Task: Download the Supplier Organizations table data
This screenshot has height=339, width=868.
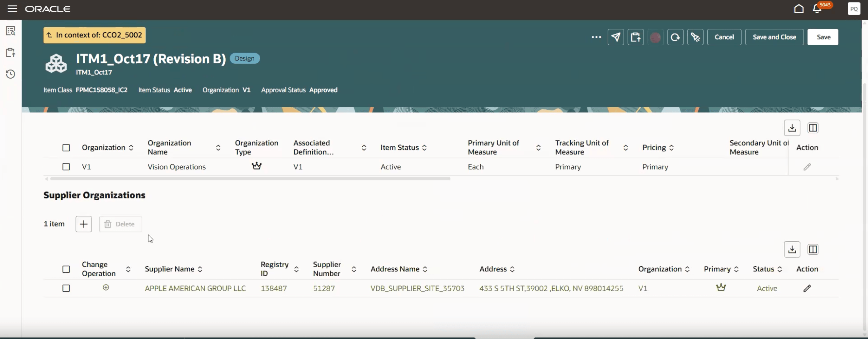Action: (792, 249)
